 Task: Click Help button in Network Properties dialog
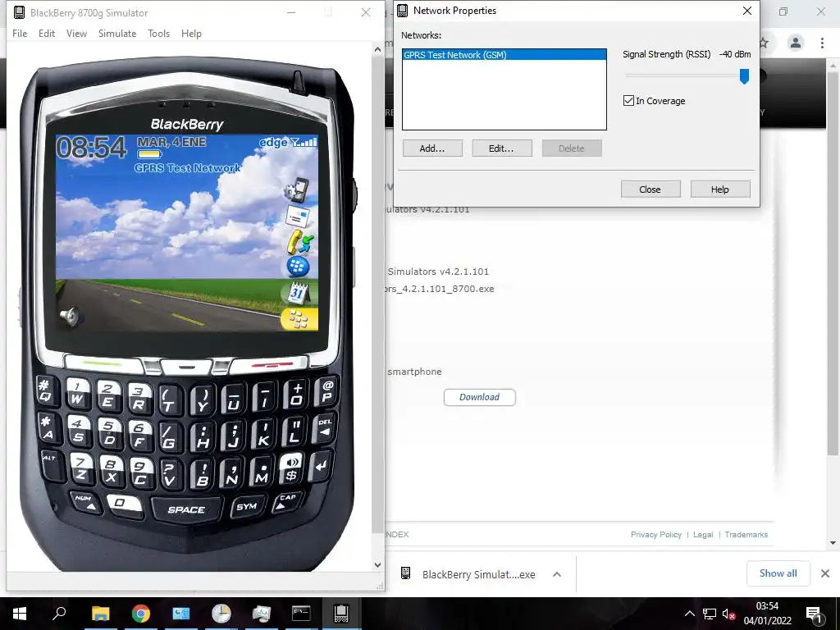(720, 189)
